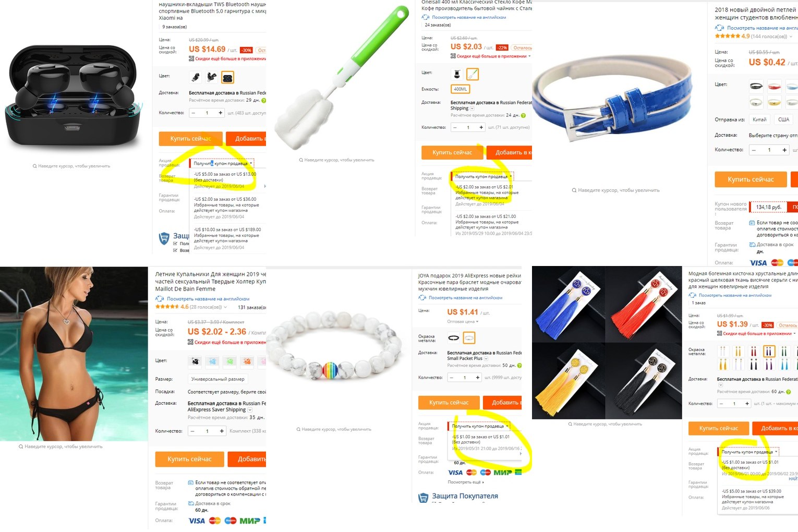
Task: Decrease the bracelet quantity with the minus button
Action: coord(452,378)
